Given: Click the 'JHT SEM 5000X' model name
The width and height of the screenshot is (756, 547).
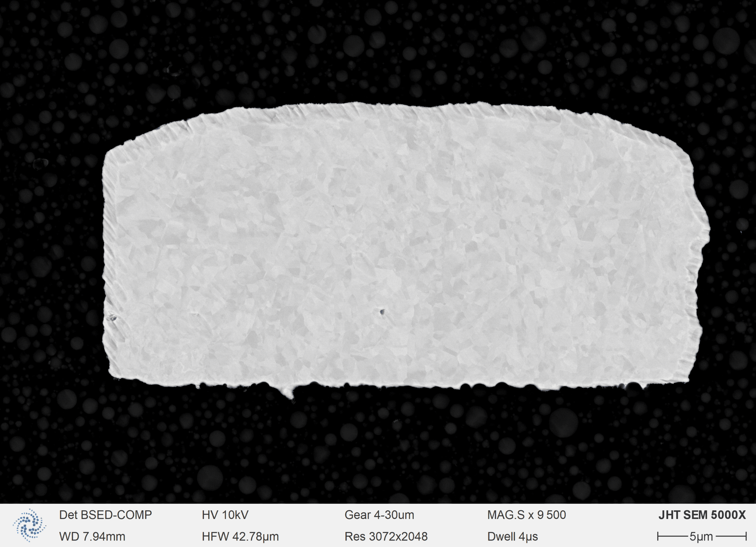Looking at the screenshot, I should click(702, 515).
